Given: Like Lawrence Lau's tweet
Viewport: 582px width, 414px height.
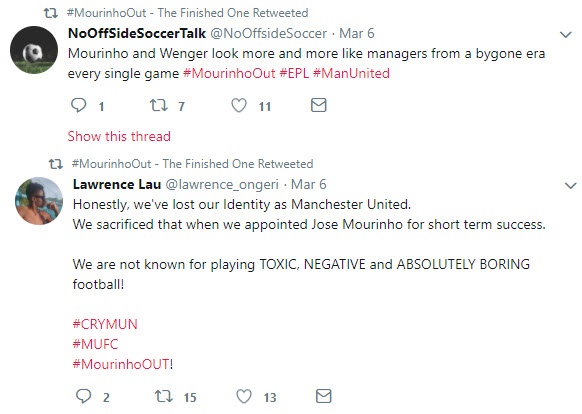Looking at the screenshot, I should tap(244, 396).
